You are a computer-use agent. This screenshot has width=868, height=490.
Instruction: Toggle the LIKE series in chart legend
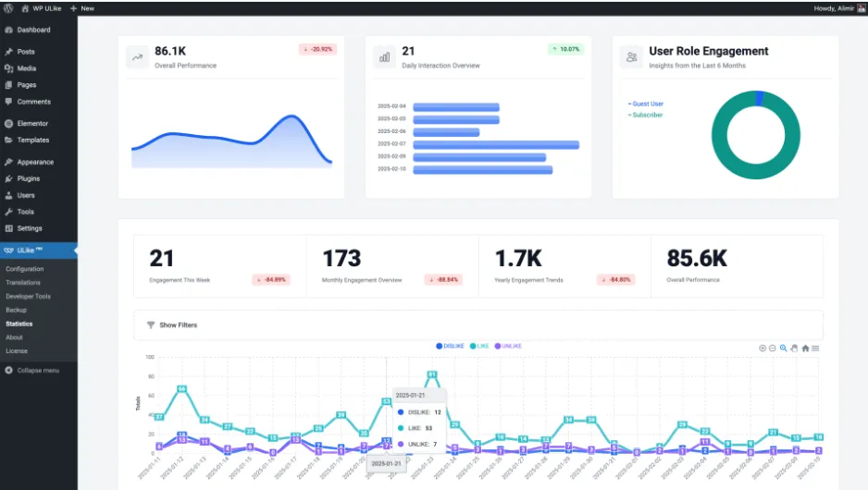tap(479, 346)
